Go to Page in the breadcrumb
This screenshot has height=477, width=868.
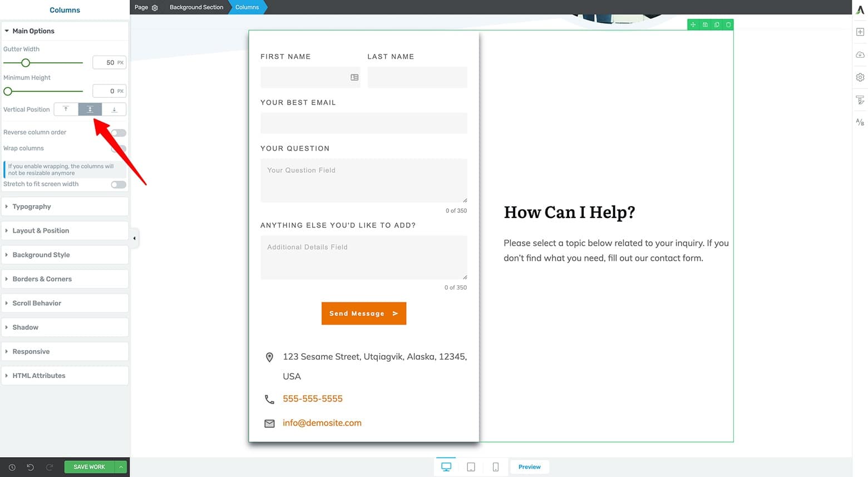pos(141,7)
